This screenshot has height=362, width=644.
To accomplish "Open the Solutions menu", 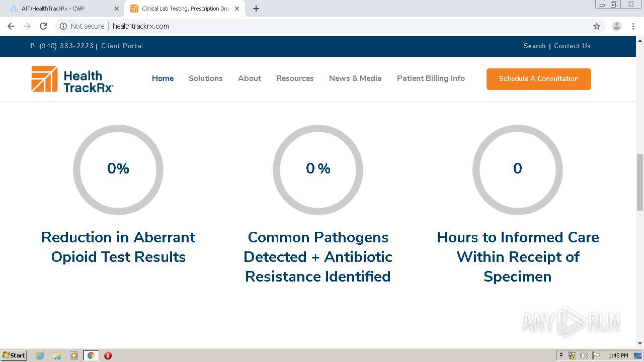I will [x=206, y=78].
